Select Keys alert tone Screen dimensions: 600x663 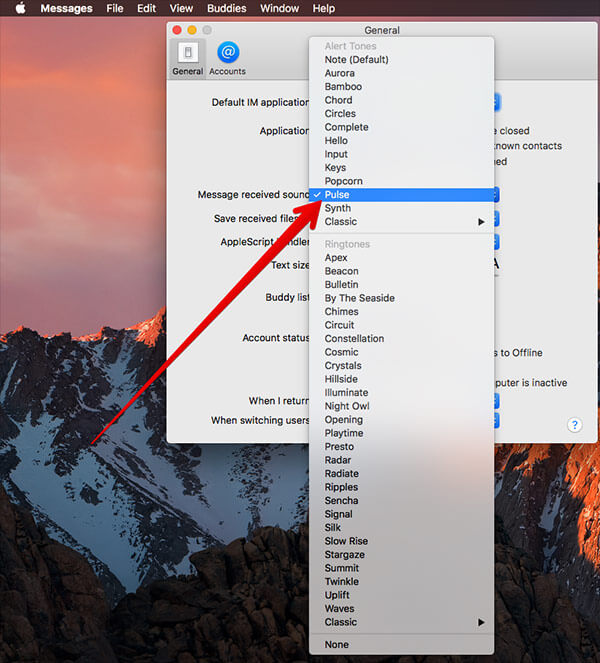pyautogui.click(x=401, y=168)
